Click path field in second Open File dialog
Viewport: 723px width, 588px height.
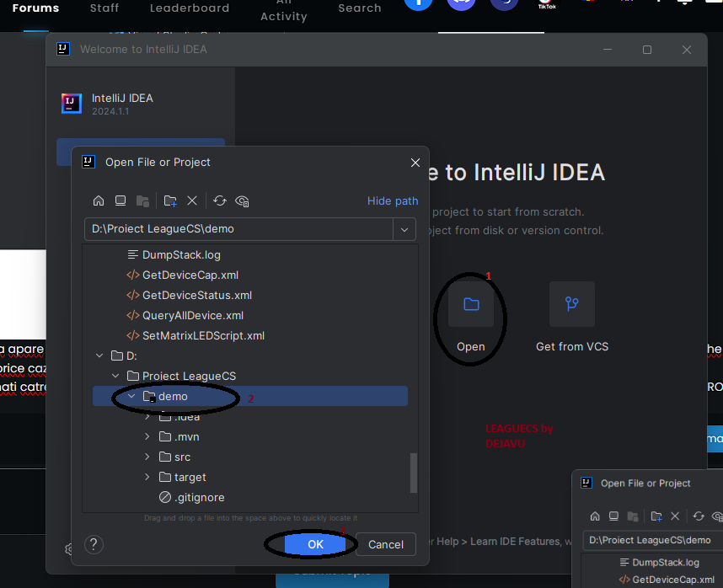click(x=653, y=540)
